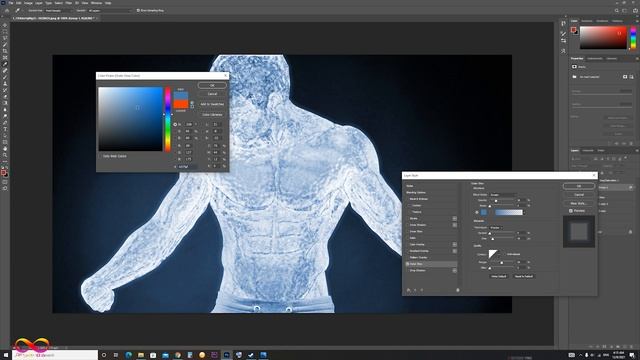This screenshot has height=360, width=640.
Task: Open the File menu
Action: click(11, 3)
